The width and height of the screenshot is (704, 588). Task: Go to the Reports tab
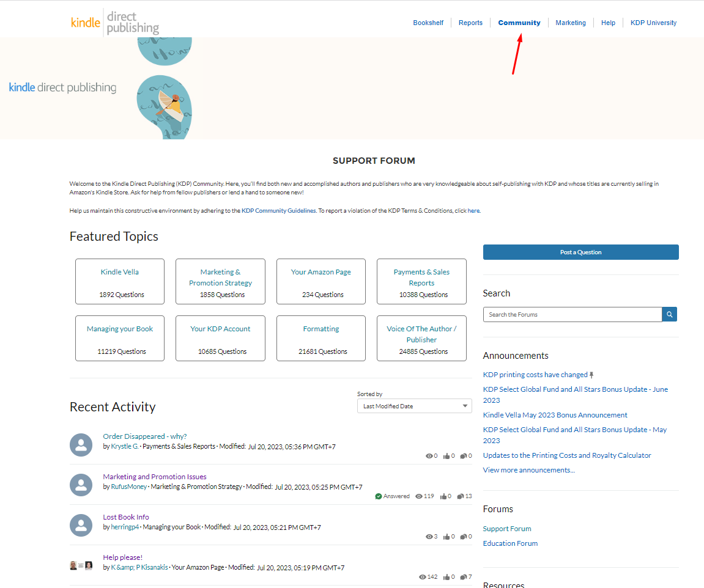(x=470, y=23)
